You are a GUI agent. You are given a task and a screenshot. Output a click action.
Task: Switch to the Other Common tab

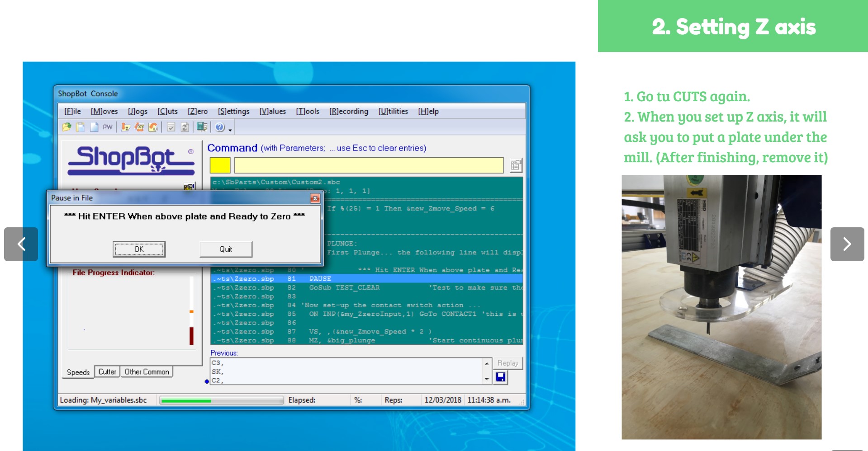point(147,371)
